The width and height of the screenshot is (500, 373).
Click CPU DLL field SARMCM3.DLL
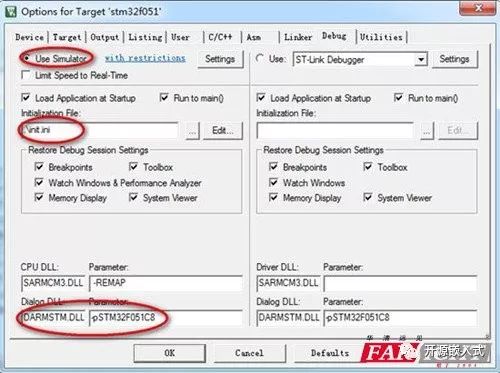click(x=53, y=283)
